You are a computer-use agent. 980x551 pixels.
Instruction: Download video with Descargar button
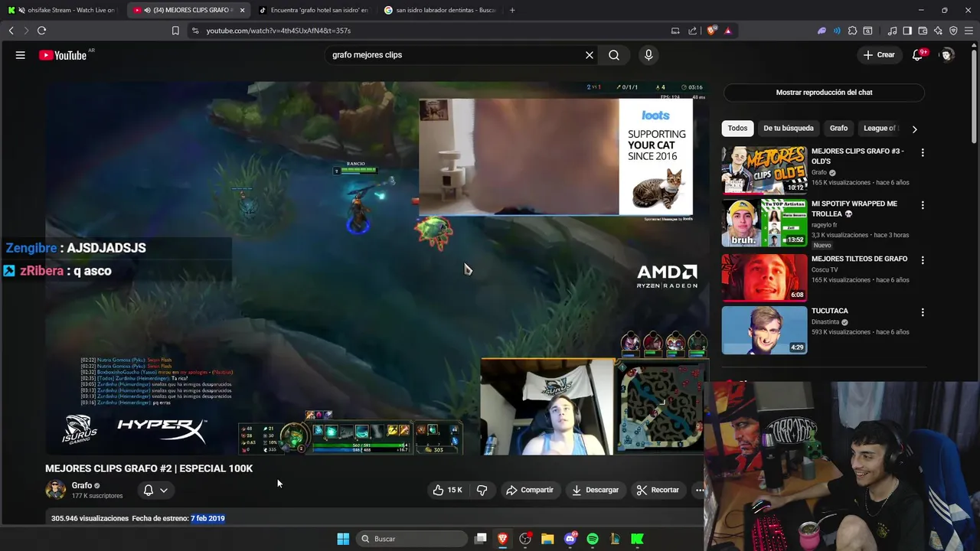(x=595, y=490)
